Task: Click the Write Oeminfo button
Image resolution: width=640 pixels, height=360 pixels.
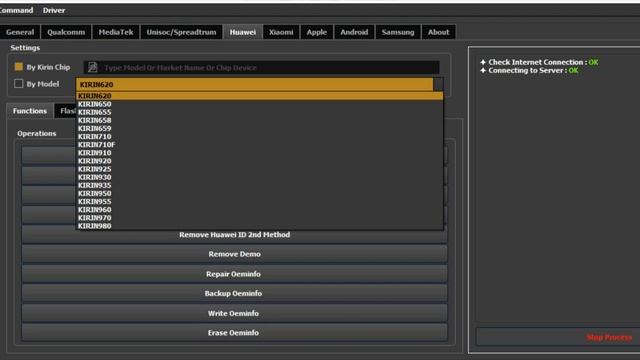Action: click(234, 313)
